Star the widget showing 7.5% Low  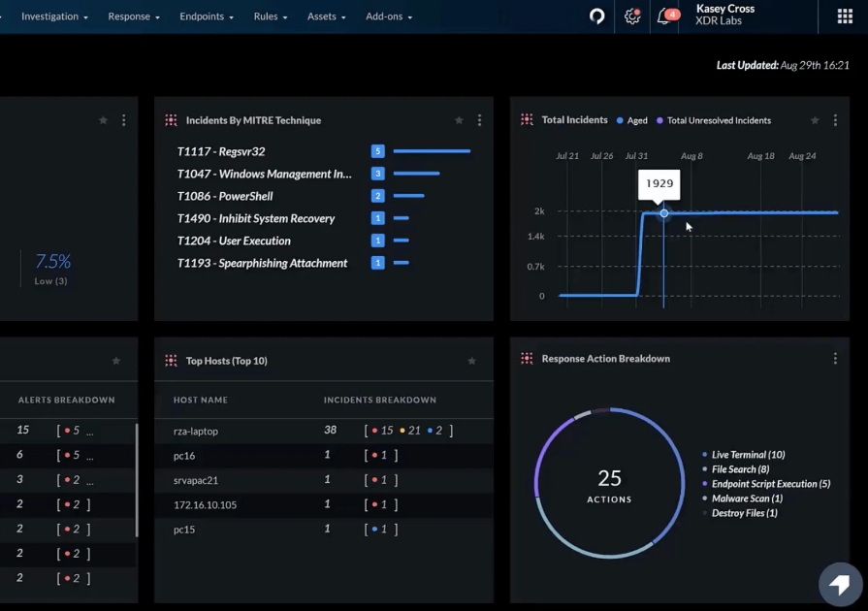point(103,120)
